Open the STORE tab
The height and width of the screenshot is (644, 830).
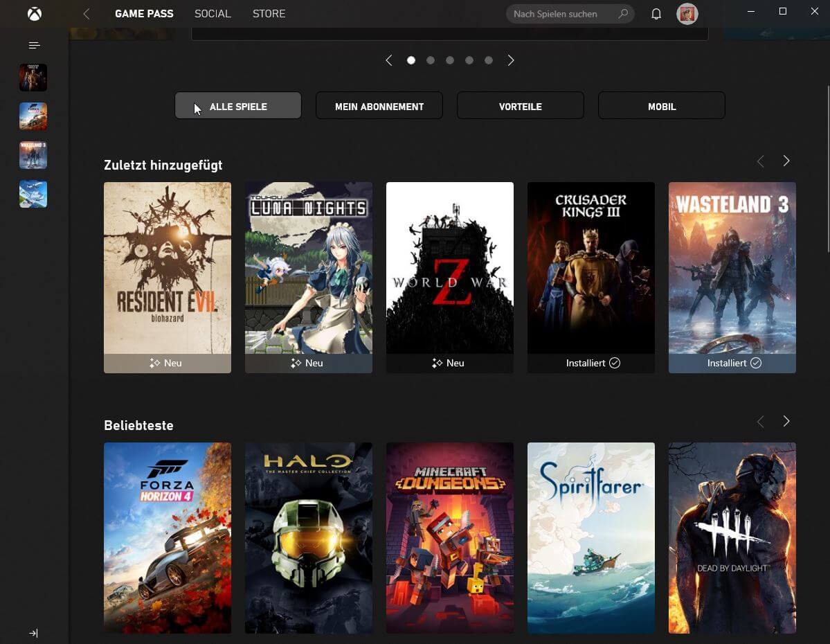[x=269, y=14]
